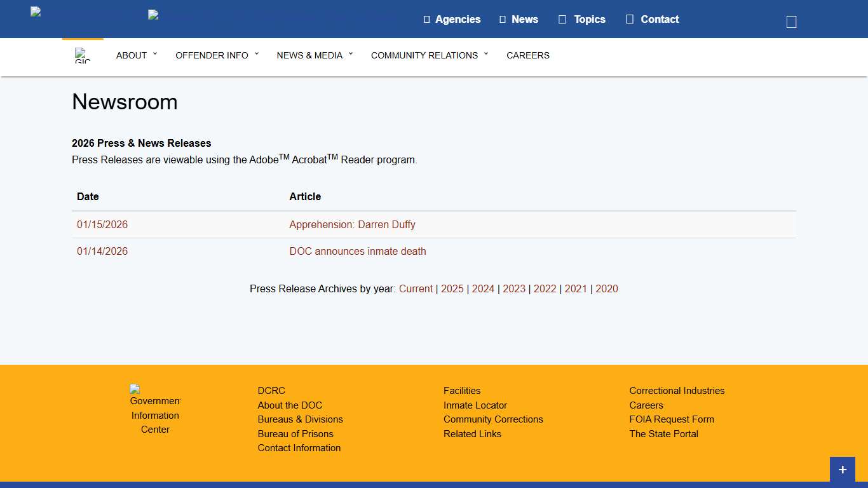Click the GIC home icon in navigation bar
This screenshot has height=488, width=868.
[x=83, y=55]
